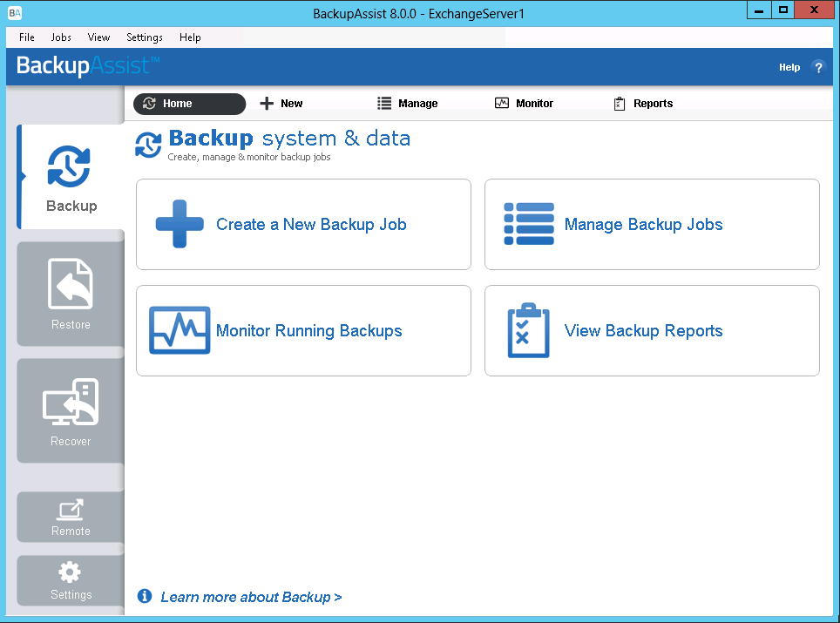The height and width of the screenshot is (623, 840).
Task: Click the info icon beside Learn more
Action: 145,596
